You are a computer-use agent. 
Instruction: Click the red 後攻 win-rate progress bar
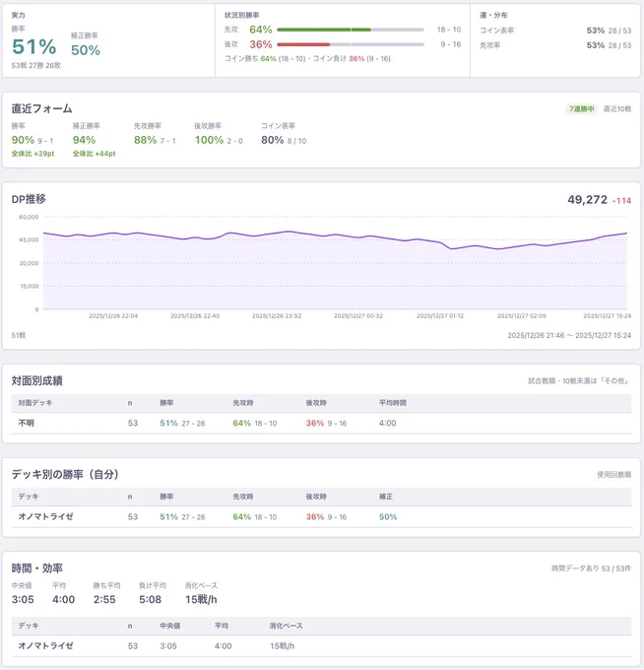coord(351,44)
